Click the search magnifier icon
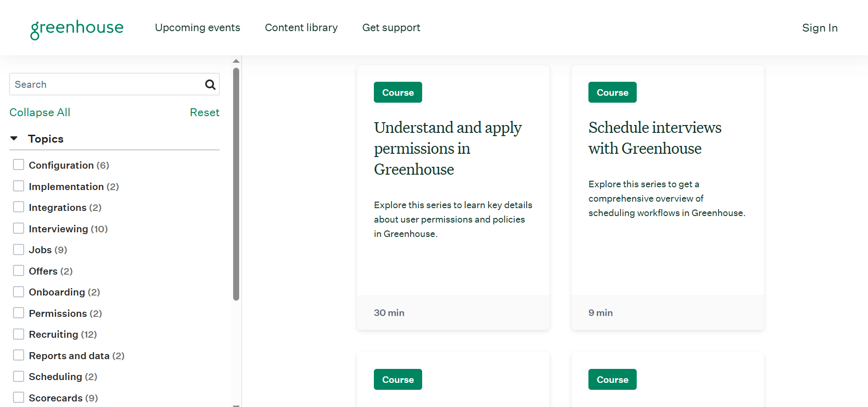Screen dimensions: 868x407 point(210,85)
